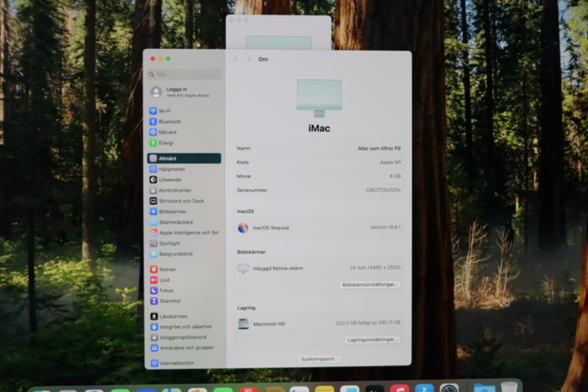The width and height of the screenshot is (588, 392).
Task: Click the 'Apple M1' chip value
Action: (x=390, y=163)
